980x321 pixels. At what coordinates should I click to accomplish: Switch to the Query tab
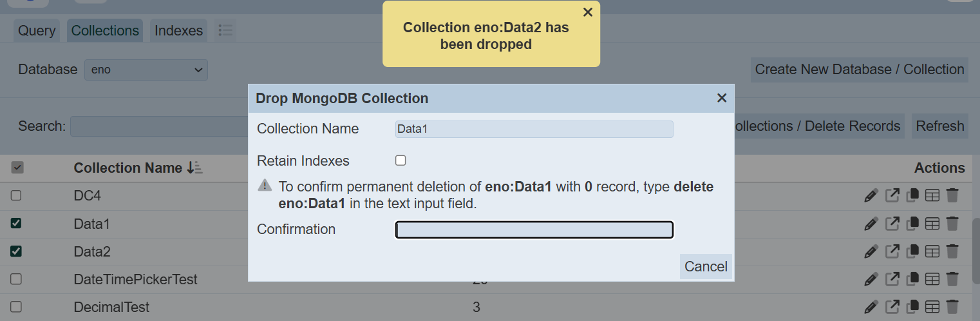(x=37, y=30)
